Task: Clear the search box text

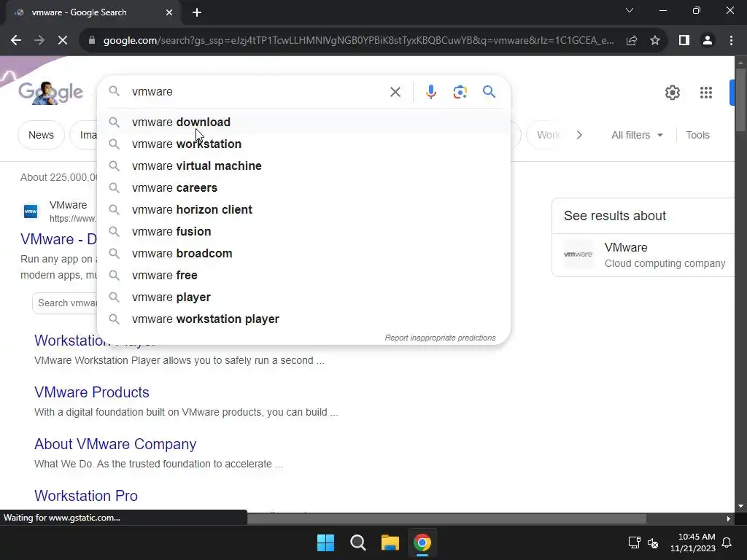Action: [395, 92]
